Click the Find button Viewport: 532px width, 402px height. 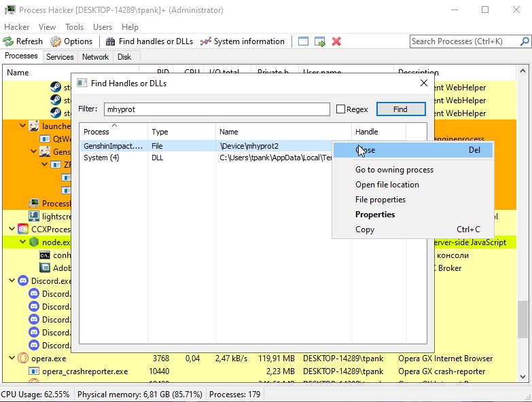coord(401,109)
